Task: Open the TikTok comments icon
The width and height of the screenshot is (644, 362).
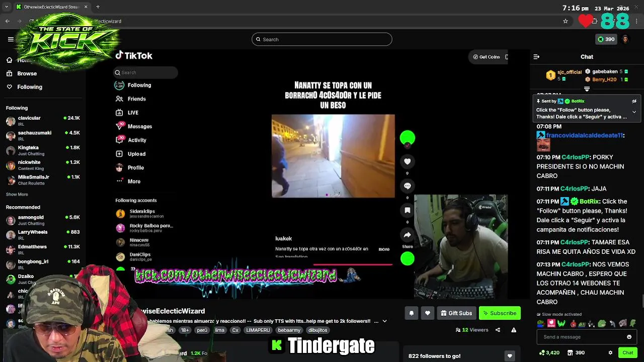Action: [x=408, y=186]
